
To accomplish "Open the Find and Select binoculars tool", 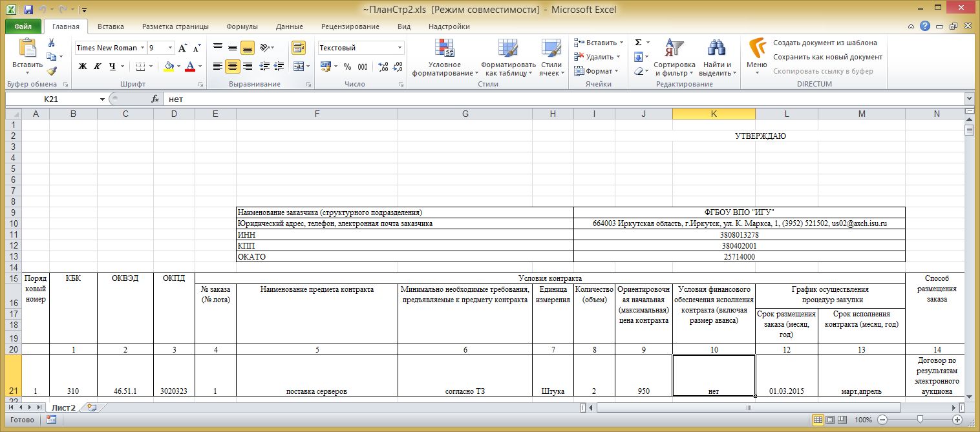I will (716, 48).
